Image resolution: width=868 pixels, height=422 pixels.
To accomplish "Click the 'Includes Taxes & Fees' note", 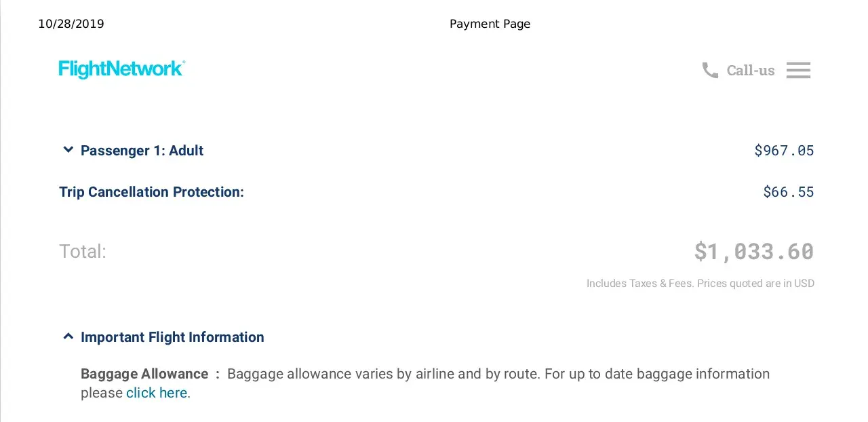I will (639, 284).
